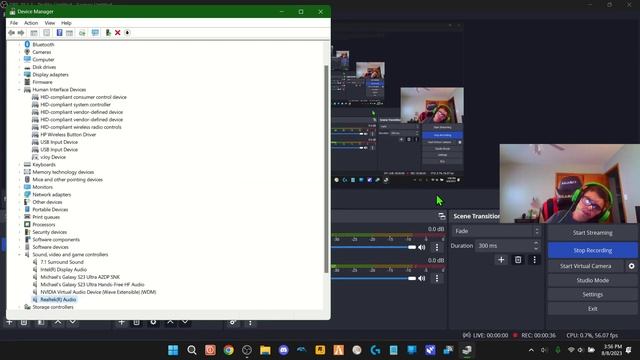640x360 pixels.
Task: Click Scan for hardware changes monitor icon
Action: [x=95, y=33]
